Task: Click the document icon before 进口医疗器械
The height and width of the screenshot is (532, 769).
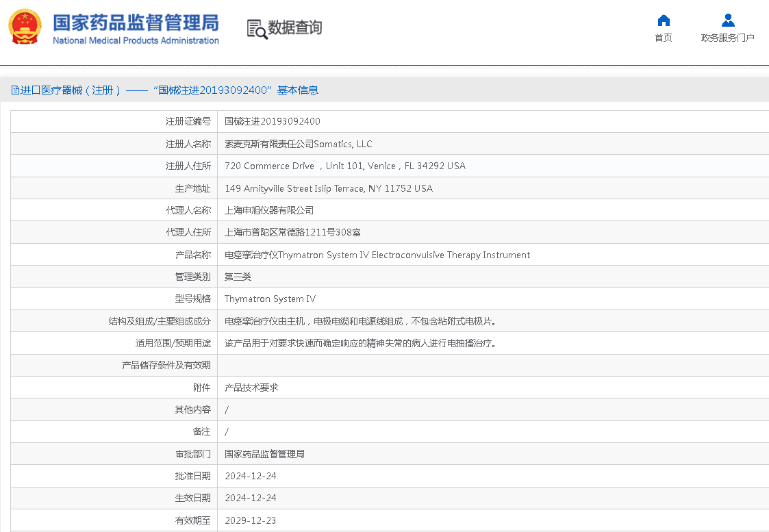Action: tap(15, 90)
